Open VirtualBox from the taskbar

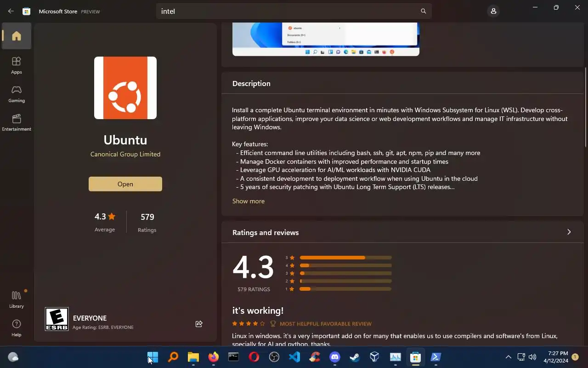coord(375,357)
